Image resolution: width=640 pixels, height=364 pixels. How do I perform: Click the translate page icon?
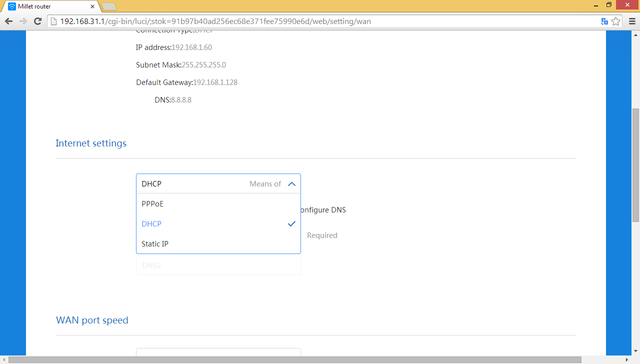(x=604, y=21)
